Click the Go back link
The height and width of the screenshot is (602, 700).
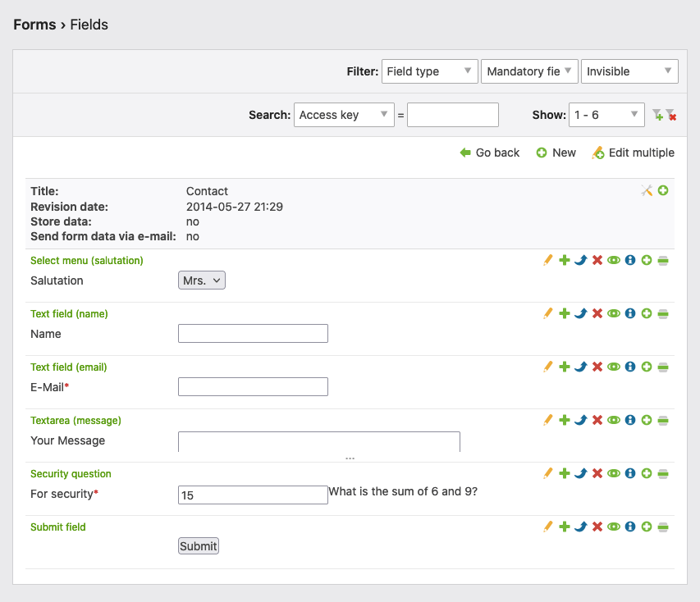(x=490, y=153)
